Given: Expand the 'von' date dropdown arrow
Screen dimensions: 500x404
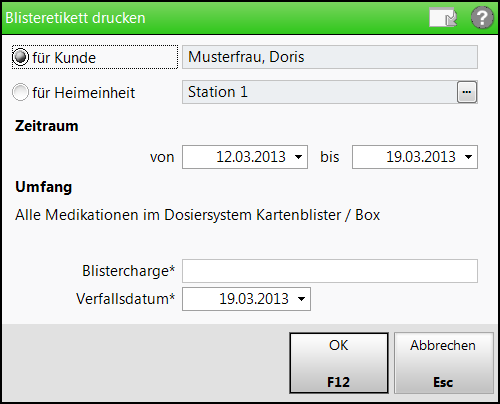Looking at the screenshot, I should tap(298, 157).
